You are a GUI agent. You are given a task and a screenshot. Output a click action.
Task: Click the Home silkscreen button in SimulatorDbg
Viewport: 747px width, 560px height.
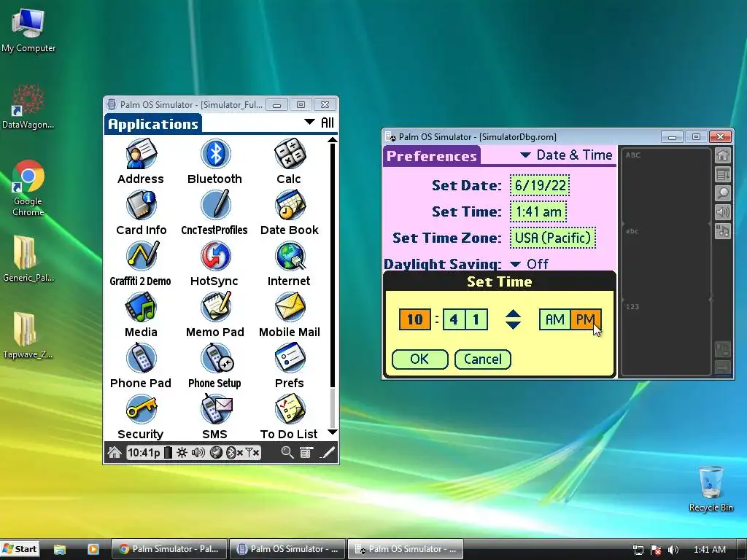click(x=723, y=155)
